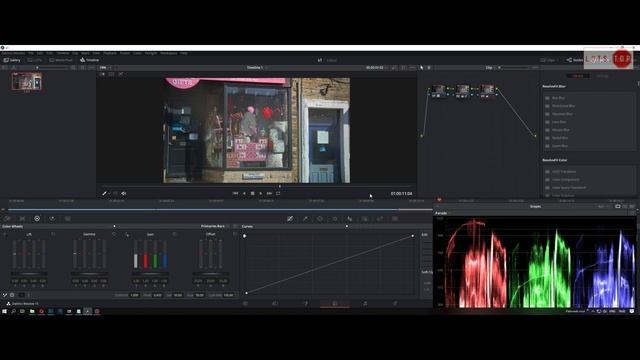Stop playback

point(252,193)
